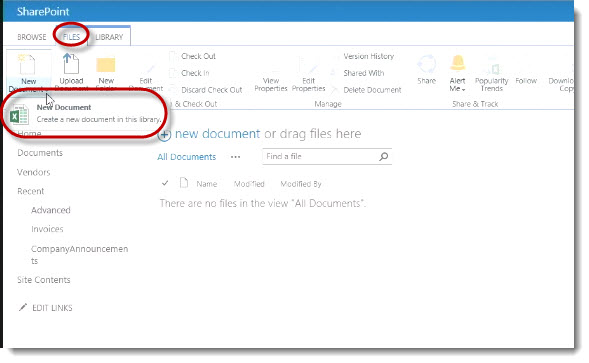Click the plus icon beside new document
Screen dimensions: 589x363
click(x=164, y=135)
